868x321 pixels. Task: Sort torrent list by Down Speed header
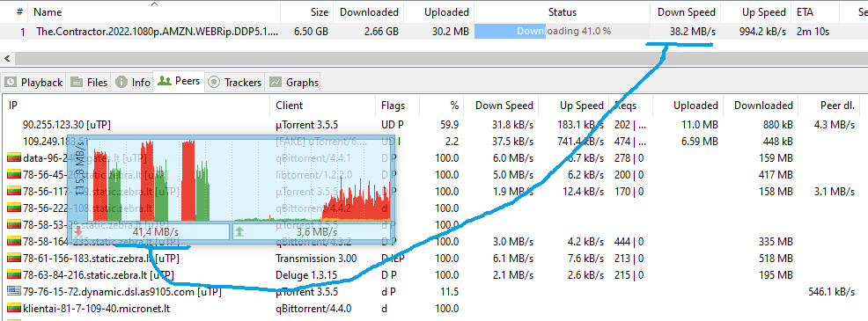click(x=685, y=11)
